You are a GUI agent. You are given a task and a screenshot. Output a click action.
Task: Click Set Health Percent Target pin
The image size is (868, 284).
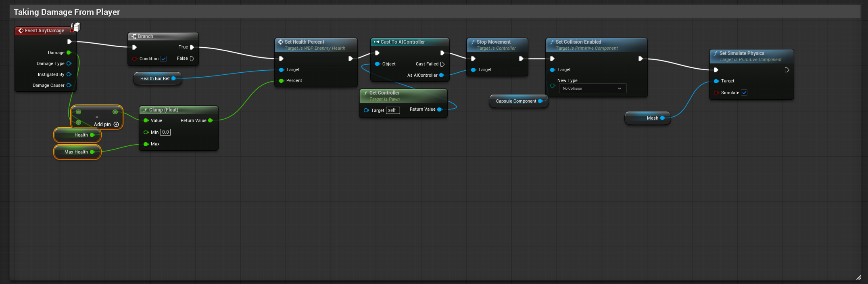pyautogui.click(x=282, y=70)
